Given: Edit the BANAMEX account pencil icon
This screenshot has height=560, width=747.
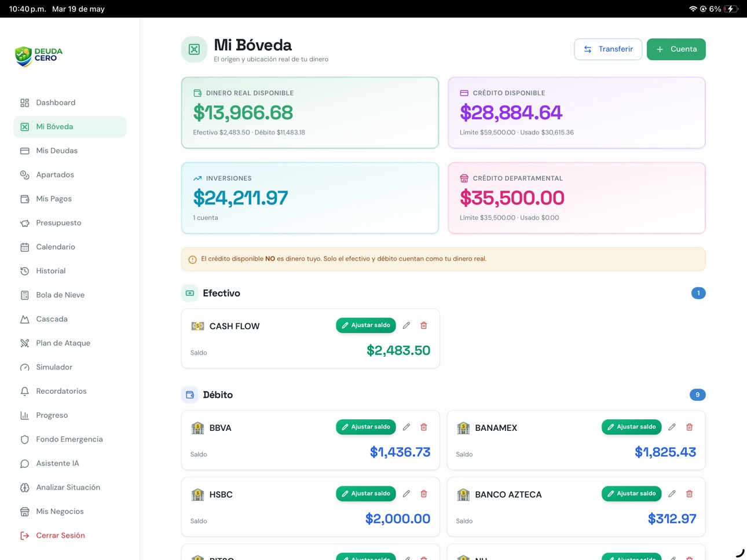Looking at the screenshot, I should pos(672,427).
